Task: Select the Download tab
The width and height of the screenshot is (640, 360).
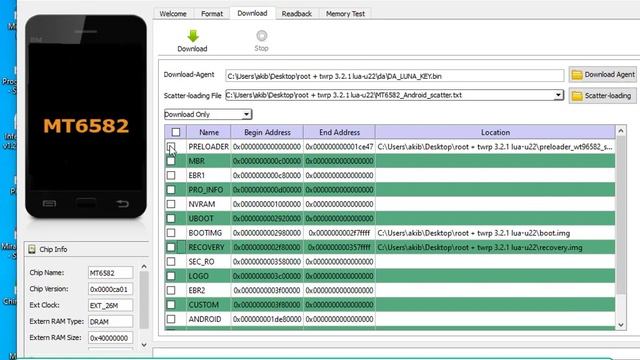Action: tap(252, 13)
